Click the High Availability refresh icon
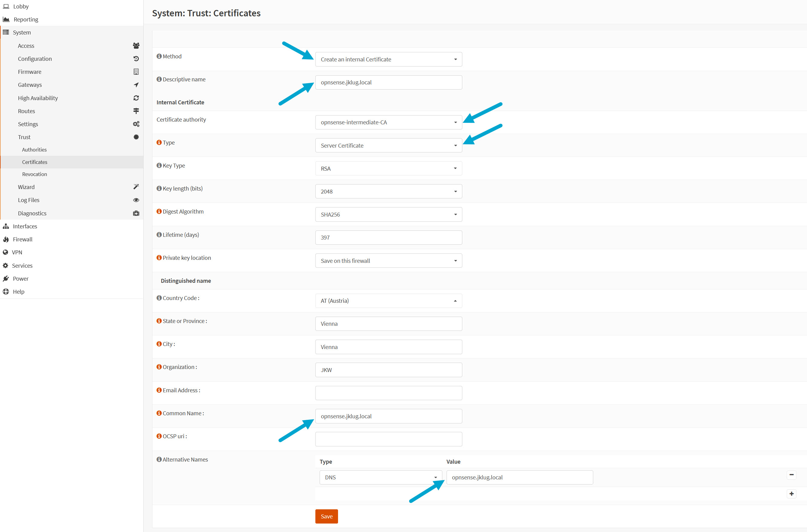Image resolution: width=807 pixels, height=532 pixels. (x=136, y=98)
